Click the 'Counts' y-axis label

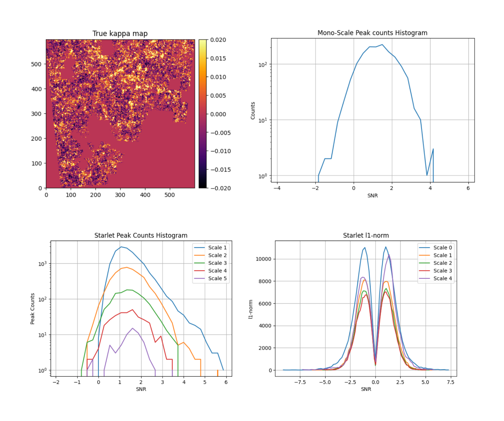[253, 111]
